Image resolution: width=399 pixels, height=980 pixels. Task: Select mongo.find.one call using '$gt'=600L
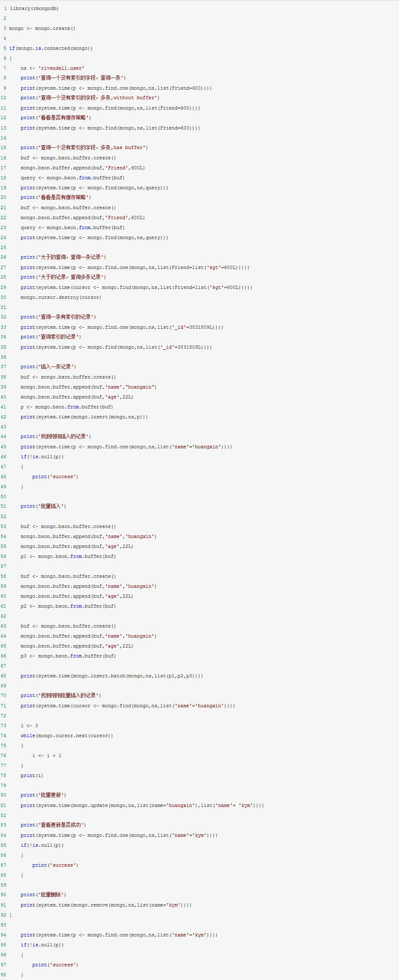pyautogui.click(x=135, y=267)
